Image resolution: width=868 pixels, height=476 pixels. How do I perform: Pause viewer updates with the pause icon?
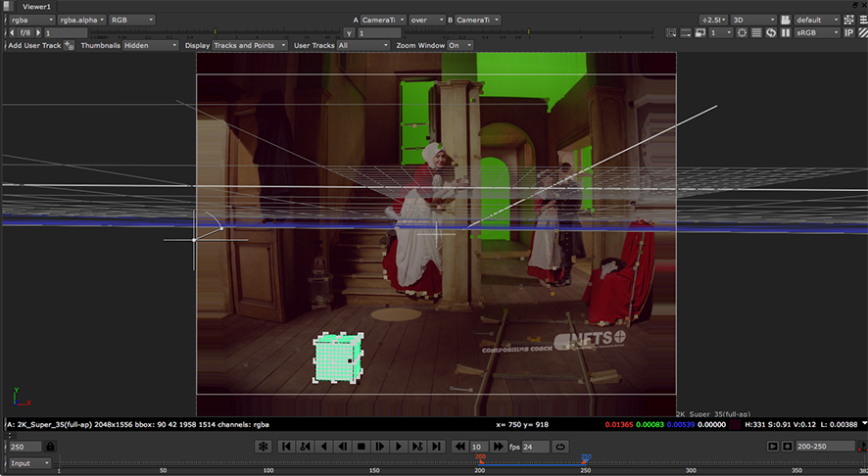(786, 32)
